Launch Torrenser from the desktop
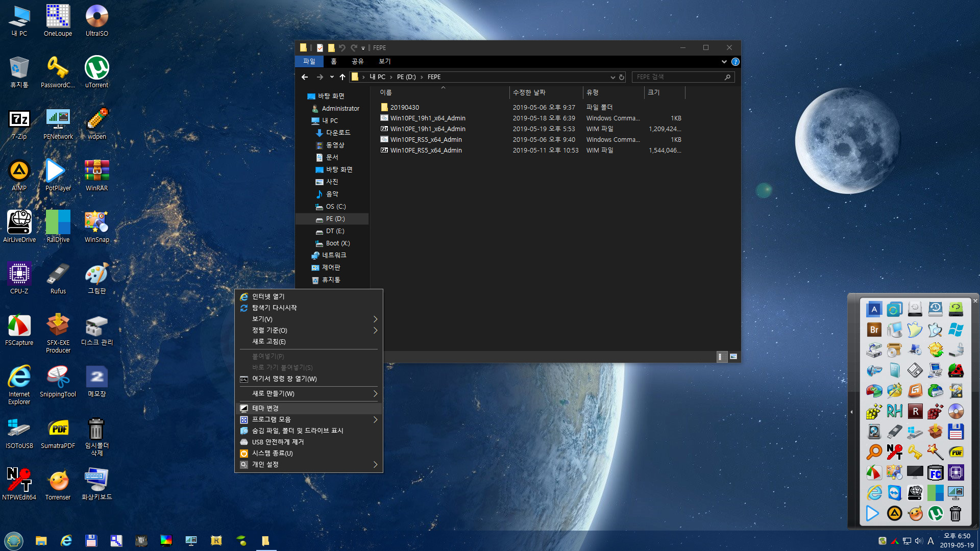Image resolution: width=980 pixels, height=551 pixels. [x=58, y=484]
